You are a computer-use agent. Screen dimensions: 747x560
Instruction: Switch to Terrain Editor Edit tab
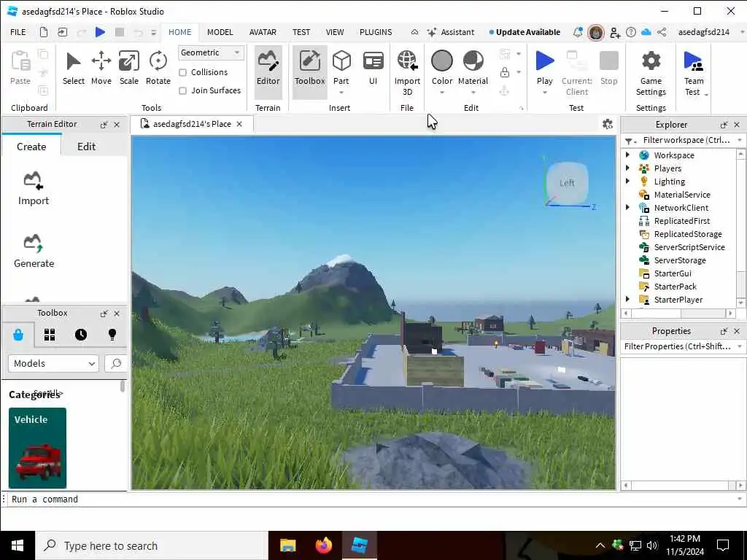86,147
